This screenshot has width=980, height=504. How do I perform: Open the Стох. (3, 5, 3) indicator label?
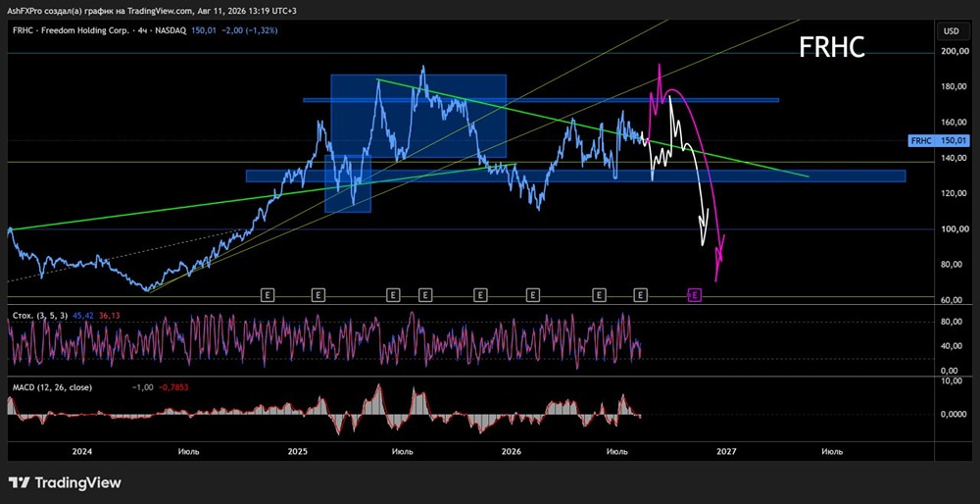coord(41,317)
